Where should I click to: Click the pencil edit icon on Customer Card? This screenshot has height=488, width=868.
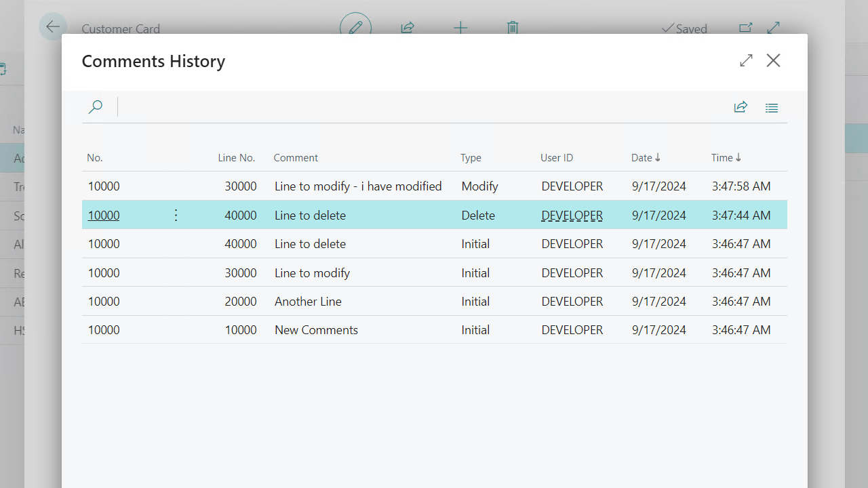pos(355,28)
